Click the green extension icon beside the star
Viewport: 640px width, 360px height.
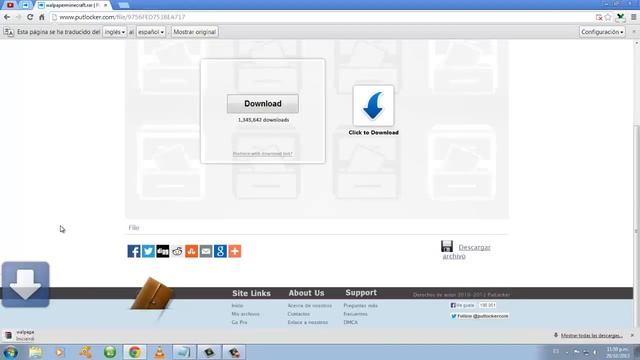(x=620, y=17)
